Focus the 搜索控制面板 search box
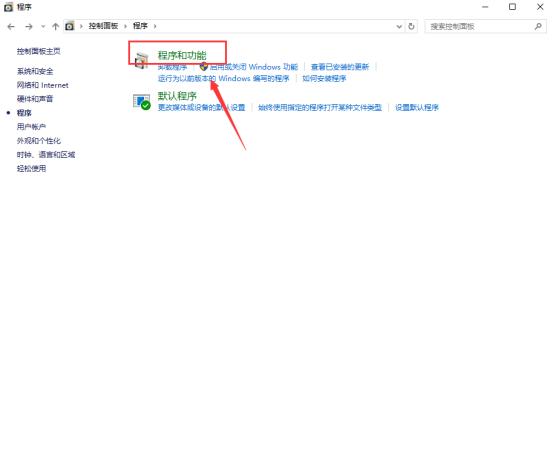The height and width of the screenshot is (460, 553). pyautogui.click(x=485, y=26)
